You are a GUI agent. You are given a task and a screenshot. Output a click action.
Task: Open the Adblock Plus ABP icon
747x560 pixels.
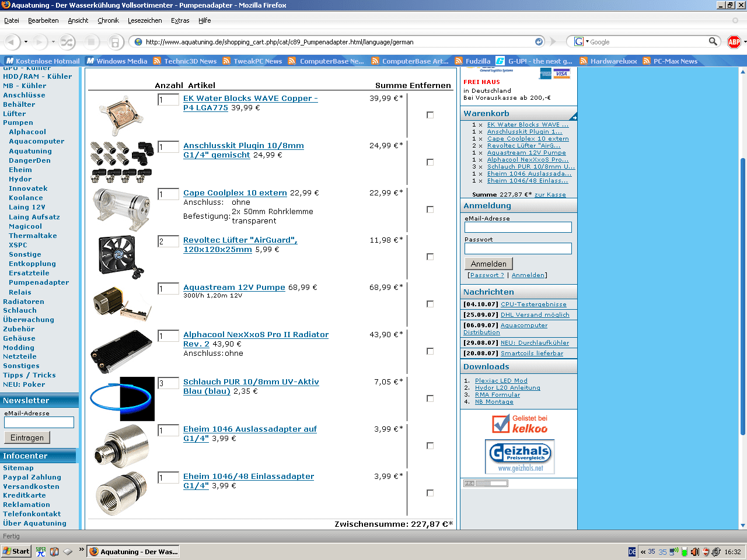[734, 41]
